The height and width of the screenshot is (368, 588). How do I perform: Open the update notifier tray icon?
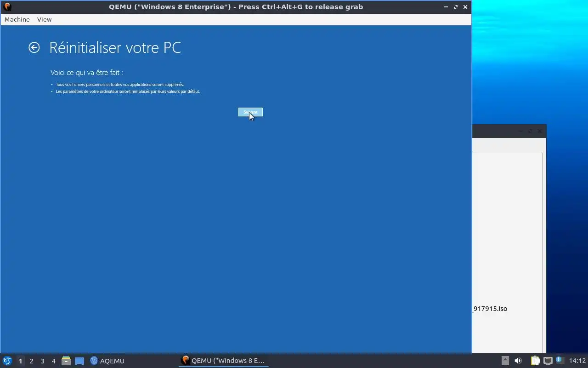[x=560, y=360]
